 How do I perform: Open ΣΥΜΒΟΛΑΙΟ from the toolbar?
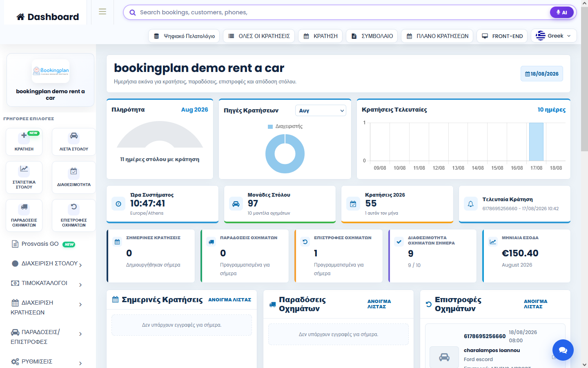click(x=372, y=36)
